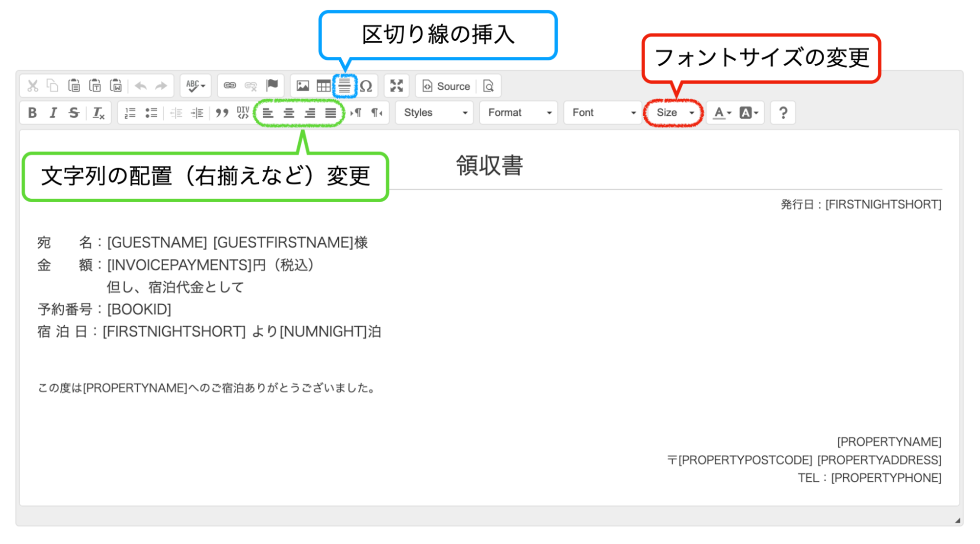Click the Insert Image icon
The image size is (980, 544).
[302, 86]
